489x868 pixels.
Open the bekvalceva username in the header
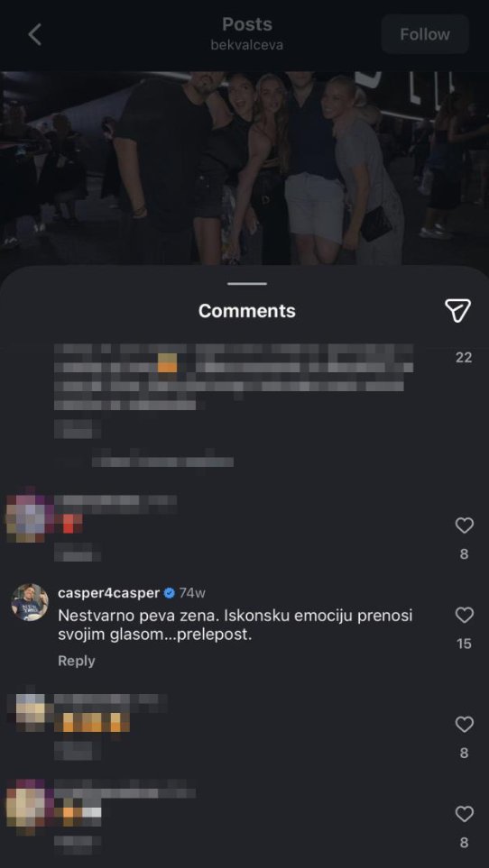click(x=247, y=45)
